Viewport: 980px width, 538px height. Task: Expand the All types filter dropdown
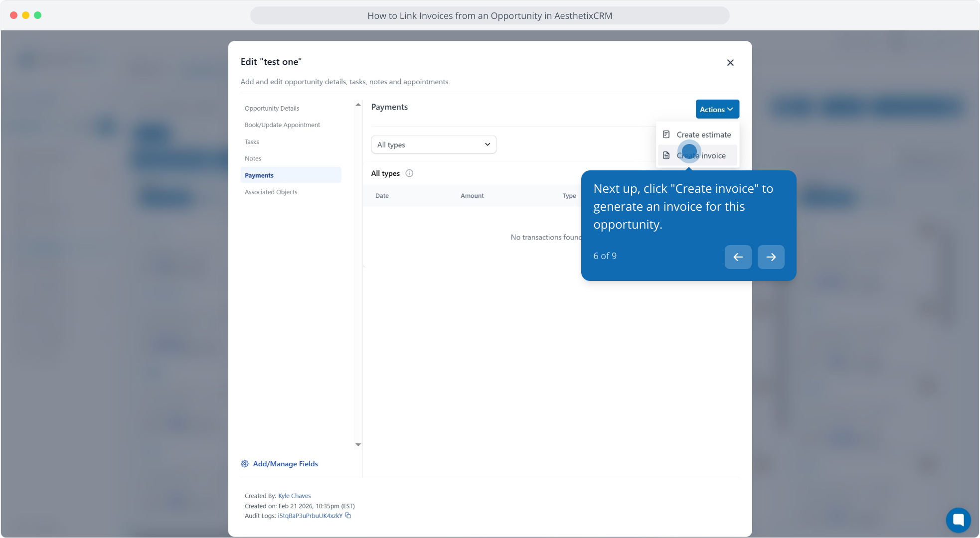[x=434, y=144]
